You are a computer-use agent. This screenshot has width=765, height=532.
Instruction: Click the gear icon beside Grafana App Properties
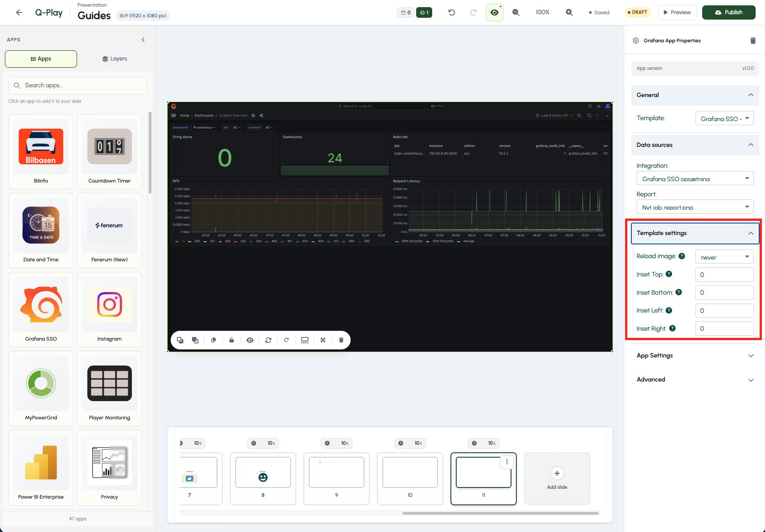(x=636, y=41)
